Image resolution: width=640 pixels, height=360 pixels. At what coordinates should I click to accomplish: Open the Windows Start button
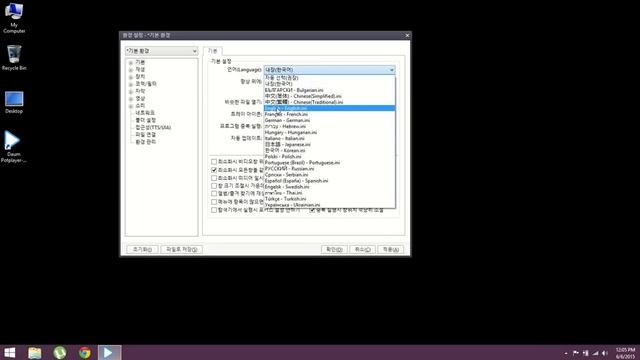pyautogui.click(x=10, y=353)
